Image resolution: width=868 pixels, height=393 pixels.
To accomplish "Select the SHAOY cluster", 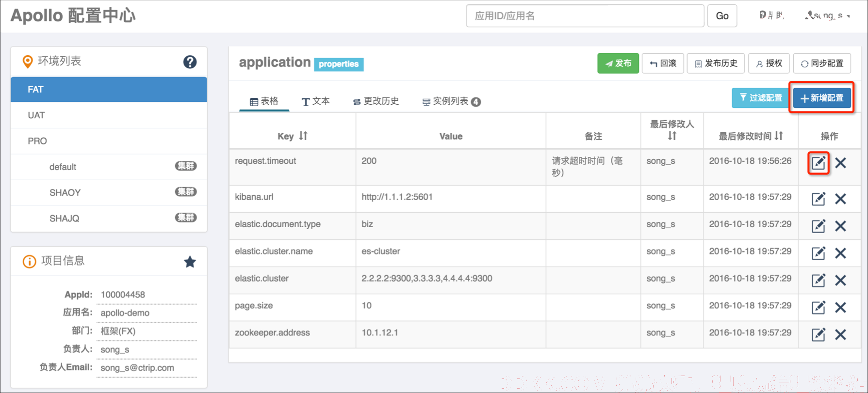I will 109,192.
